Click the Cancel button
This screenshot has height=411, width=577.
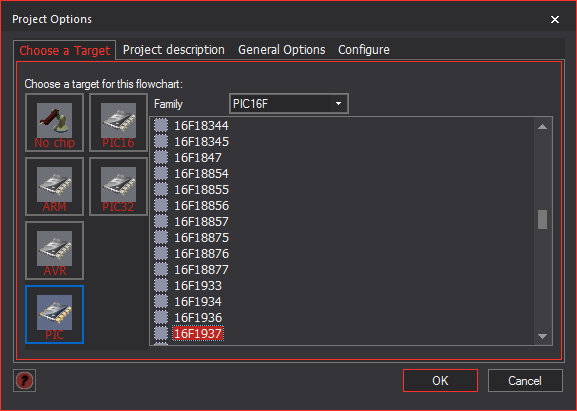click(525, 380)
